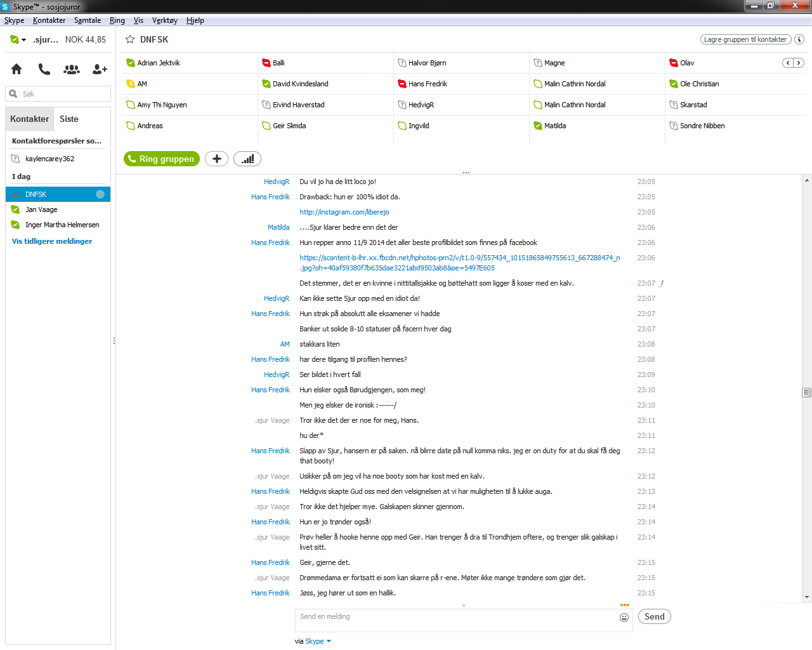Open the Vis menu
This screenshot has width=812, height=650.
(x=138, y=20)
